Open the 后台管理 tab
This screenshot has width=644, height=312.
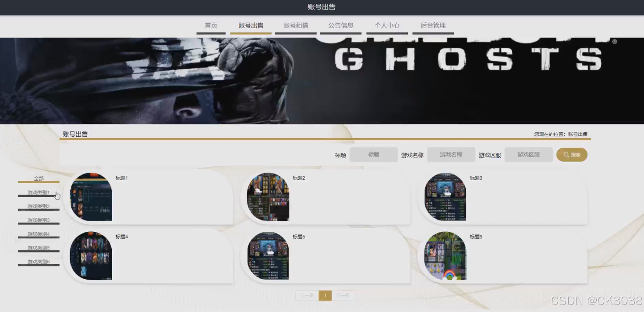(x=433, y=26)
